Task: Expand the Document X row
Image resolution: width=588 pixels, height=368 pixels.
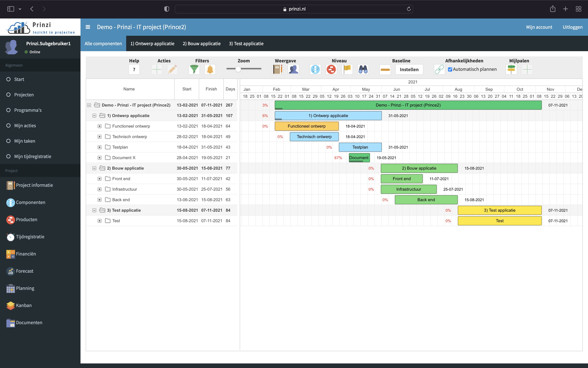Action: (x=100, y=158)
